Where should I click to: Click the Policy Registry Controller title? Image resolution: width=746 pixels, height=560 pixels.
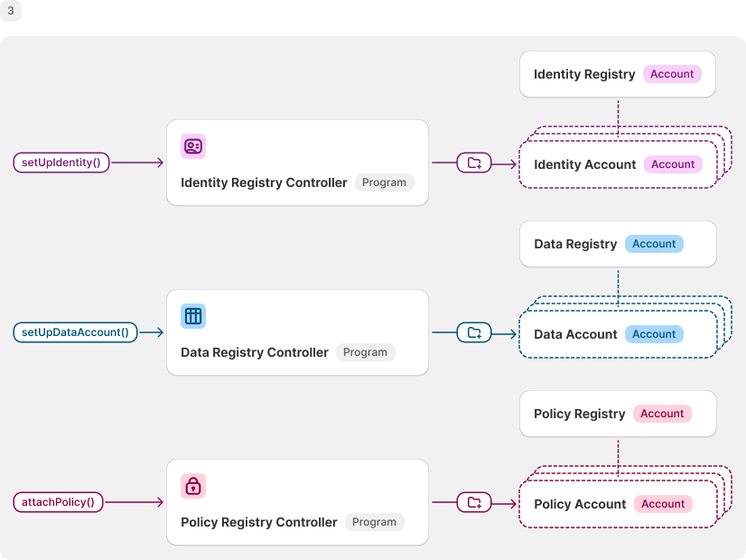[259, 522]
